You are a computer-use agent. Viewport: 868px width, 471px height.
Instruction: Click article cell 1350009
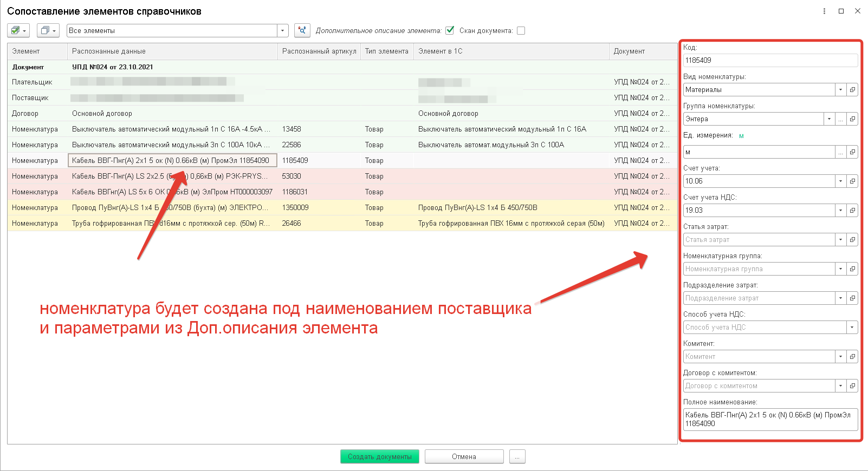click(x=319, y=208)
